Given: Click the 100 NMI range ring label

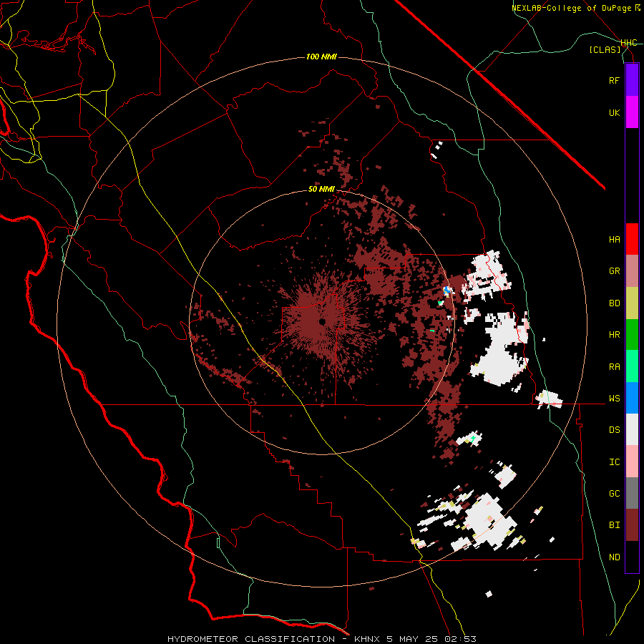Looking at the screenshot, I should point(321,57).
